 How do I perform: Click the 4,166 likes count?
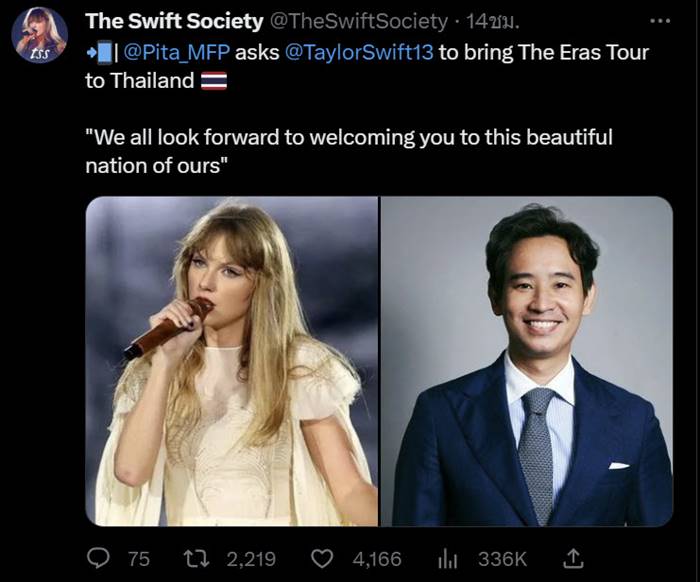click(x=377, y=558)
